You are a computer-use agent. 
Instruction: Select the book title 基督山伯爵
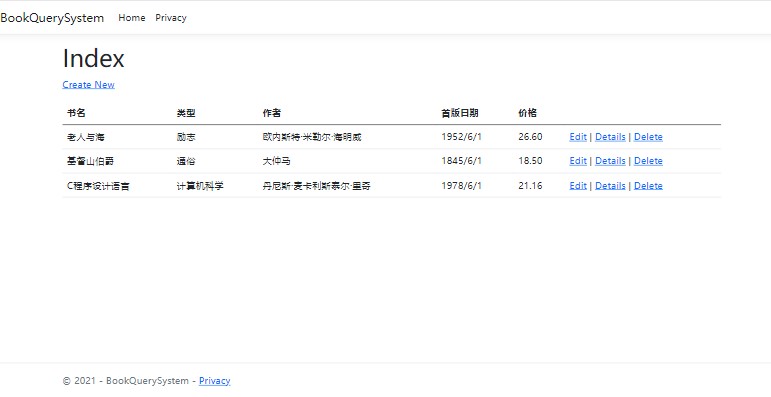90,161
